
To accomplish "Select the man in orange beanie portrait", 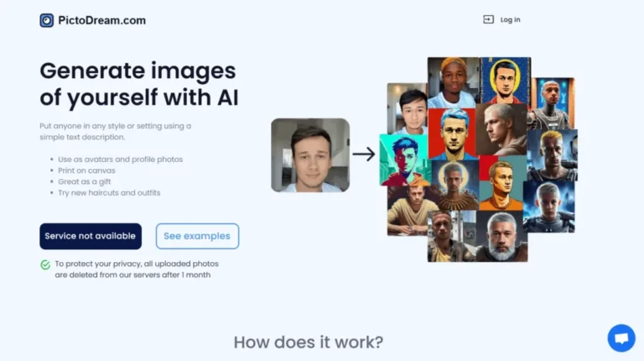I will pyautogui.click(x=454, y=82).
